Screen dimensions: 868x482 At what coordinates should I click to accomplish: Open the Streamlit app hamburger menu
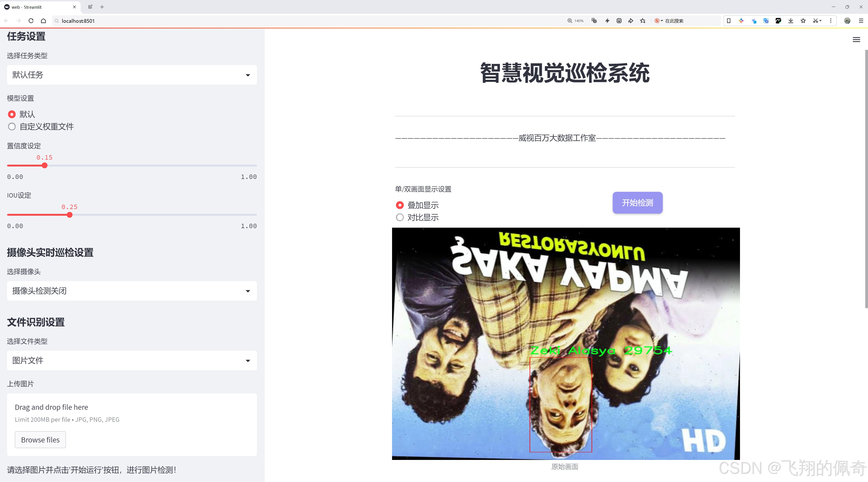[856, 40]
